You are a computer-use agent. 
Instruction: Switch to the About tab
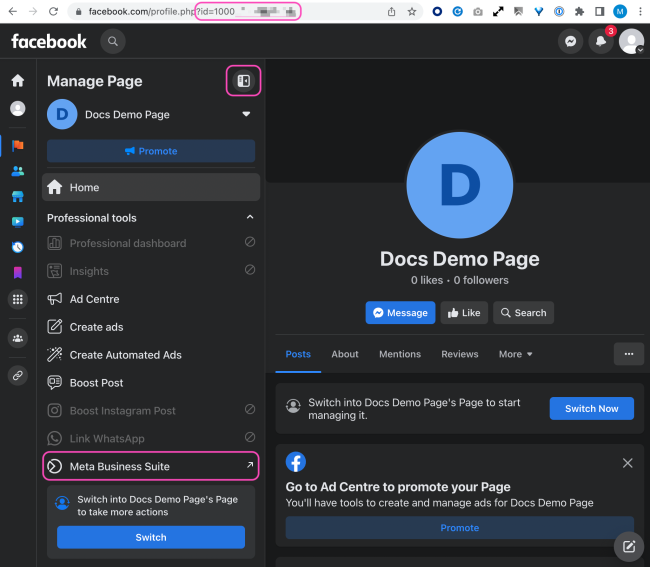[345, 354]
